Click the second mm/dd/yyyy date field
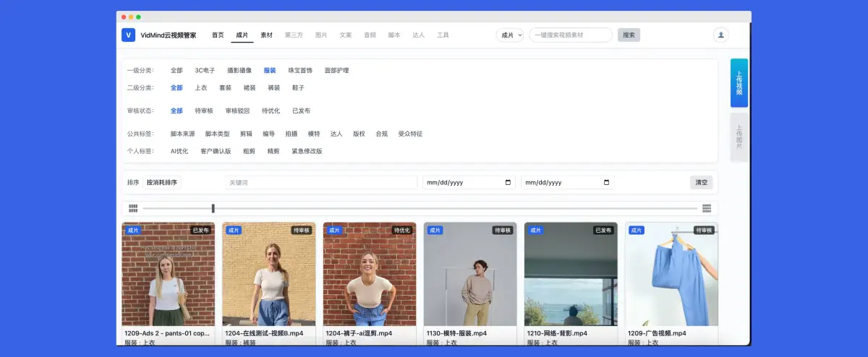868x357 pixels. [568, 182]
